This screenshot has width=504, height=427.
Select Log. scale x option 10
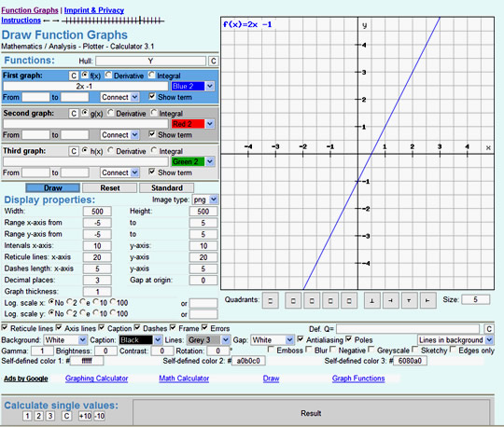[96, 302]
